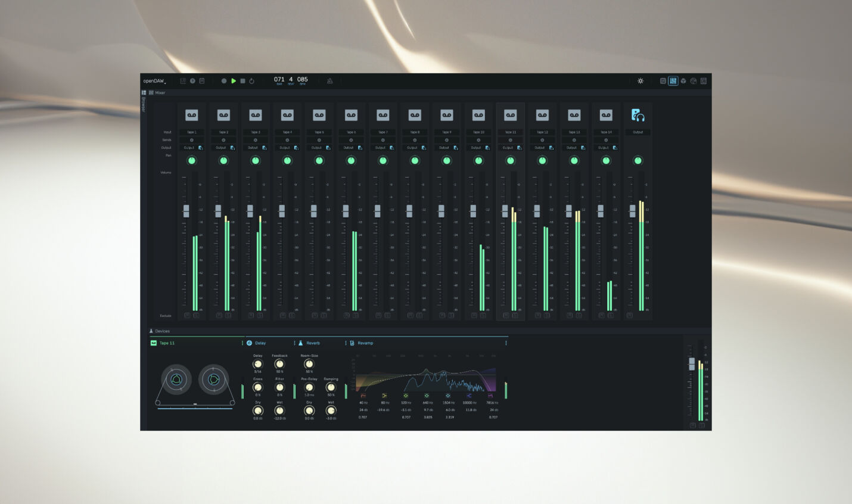Open the Revamp equalizer icon
Image resolution: width=852 pixels, height=504 pixels.
click(x=352, y=343)
